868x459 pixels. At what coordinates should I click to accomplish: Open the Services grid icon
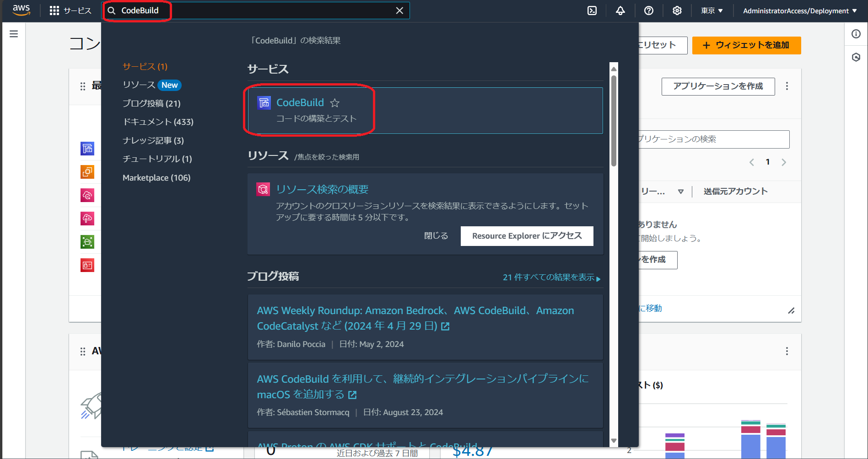click(x=54, y=10)
